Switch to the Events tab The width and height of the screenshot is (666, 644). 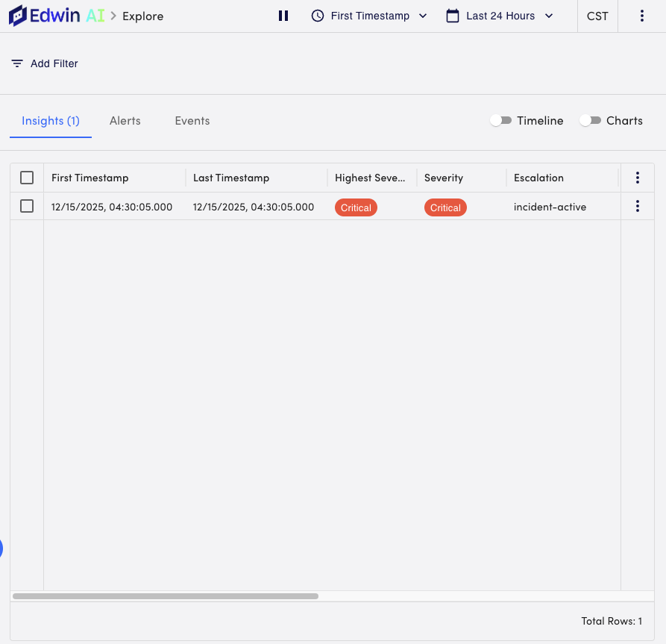tap(192, 120)
